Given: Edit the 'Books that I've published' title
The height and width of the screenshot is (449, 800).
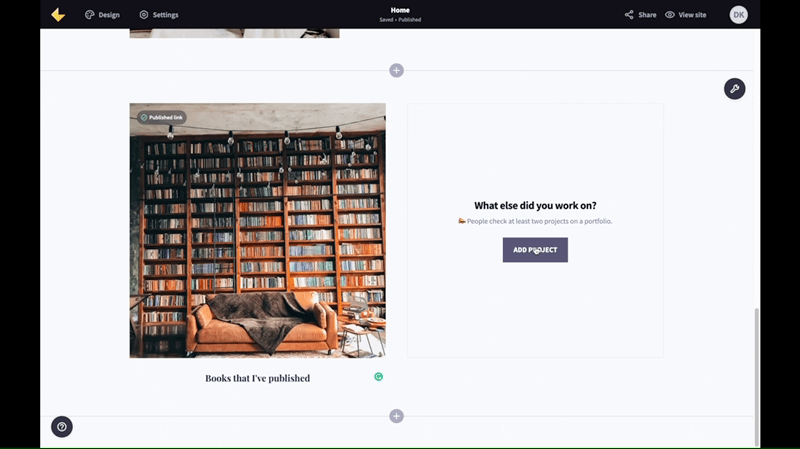Looking at the screenshot, I should click(258, 378).
